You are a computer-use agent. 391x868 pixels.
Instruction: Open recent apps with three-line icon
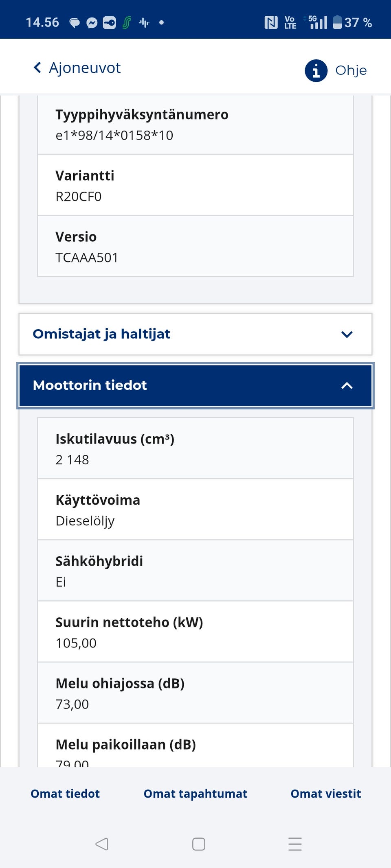coord(295,844)
